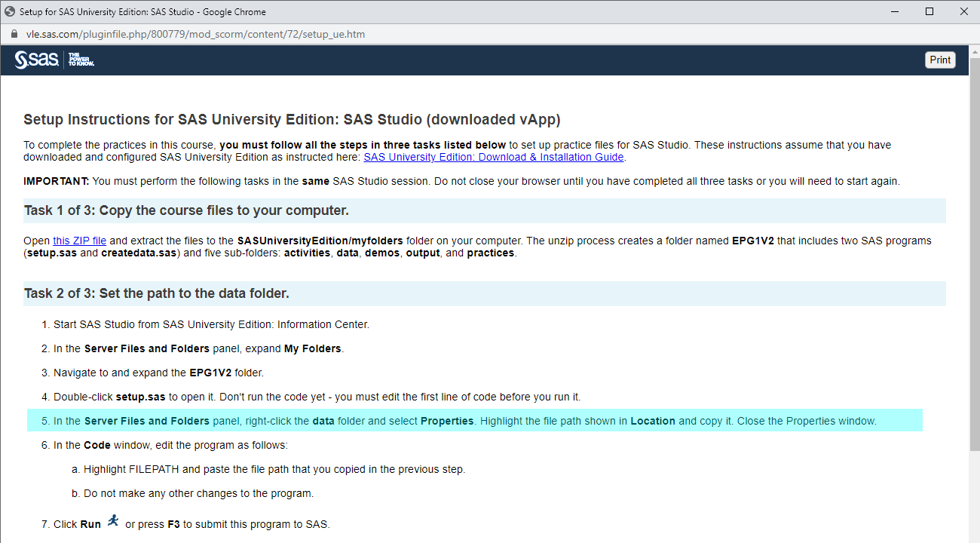Click the IMPORTANT notice paragraph

(x=461, y=181)
